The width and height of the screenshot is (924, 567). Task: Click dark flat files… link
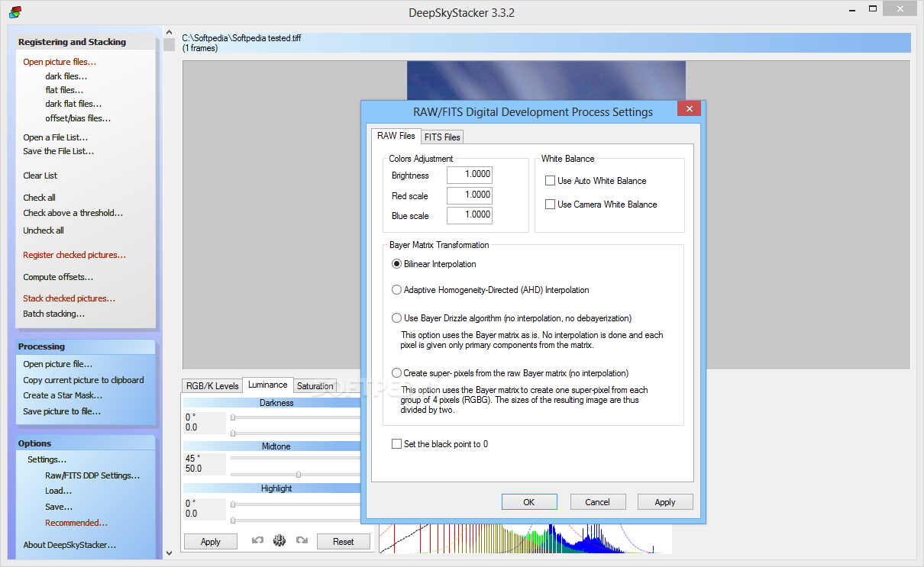tap(73, 104)
